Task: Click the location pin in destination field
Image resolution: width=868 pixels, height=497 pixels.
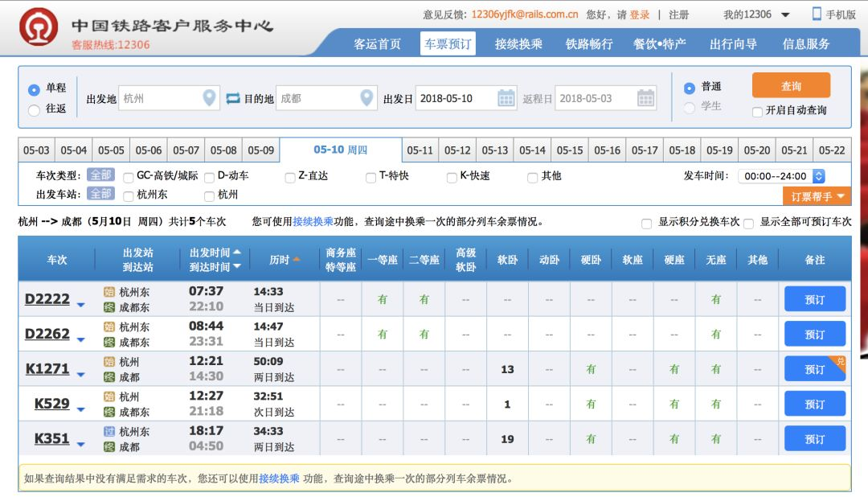Action: point(366,98)
